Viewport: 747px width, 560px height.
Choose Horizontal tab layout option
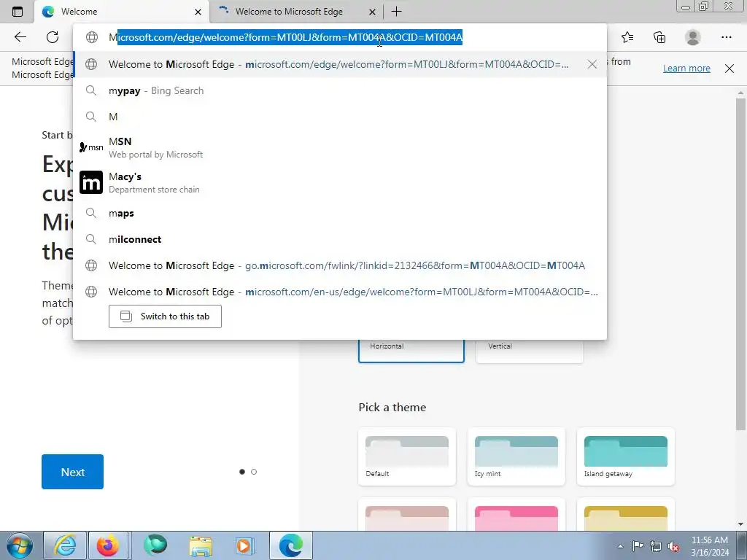coord(411,350)
